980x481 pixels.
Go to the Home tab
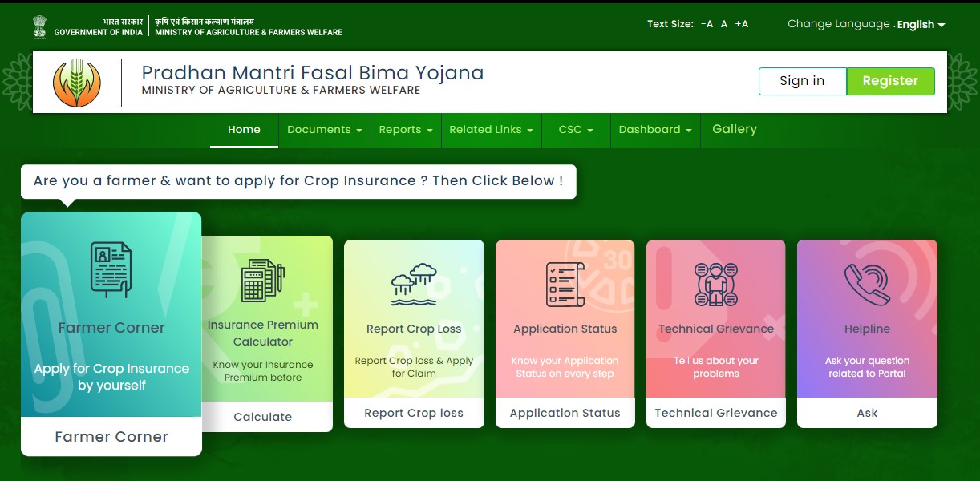pyautogui.click(x=244, y=130)
